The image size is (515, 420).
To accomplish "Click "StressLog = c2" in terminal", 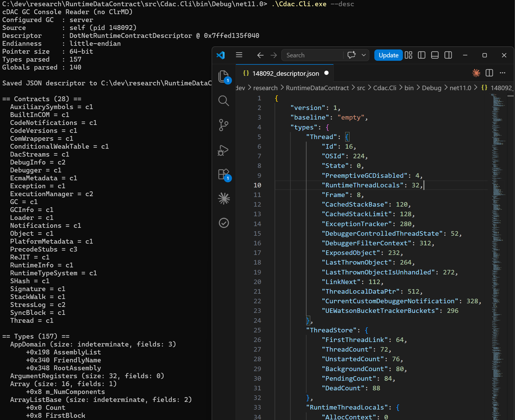I will click(38, 305).
